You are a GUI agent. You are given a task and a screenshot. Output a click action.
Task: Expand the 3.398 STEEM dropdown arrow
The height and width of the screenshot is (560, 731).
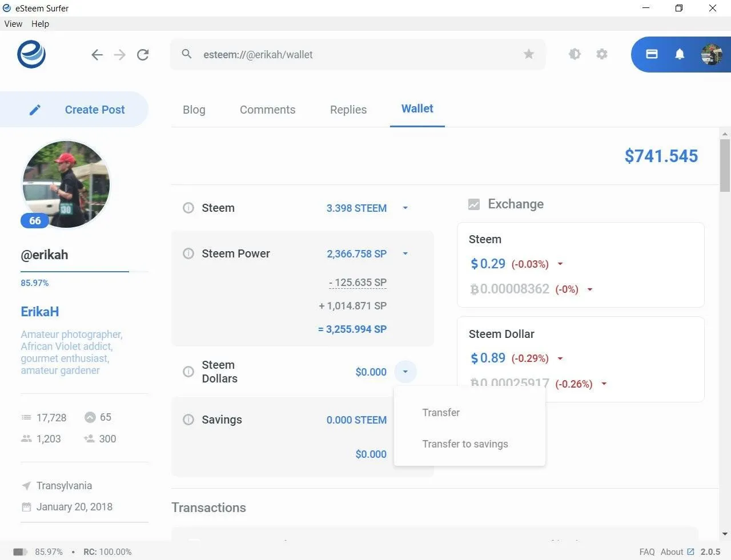click(405, 208)
